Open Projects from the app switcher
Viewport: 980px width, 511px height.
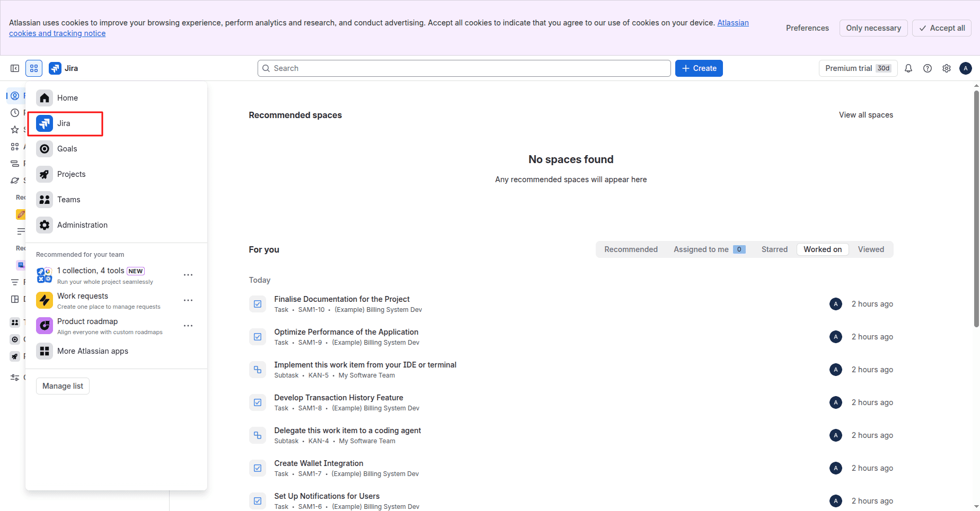116,174
